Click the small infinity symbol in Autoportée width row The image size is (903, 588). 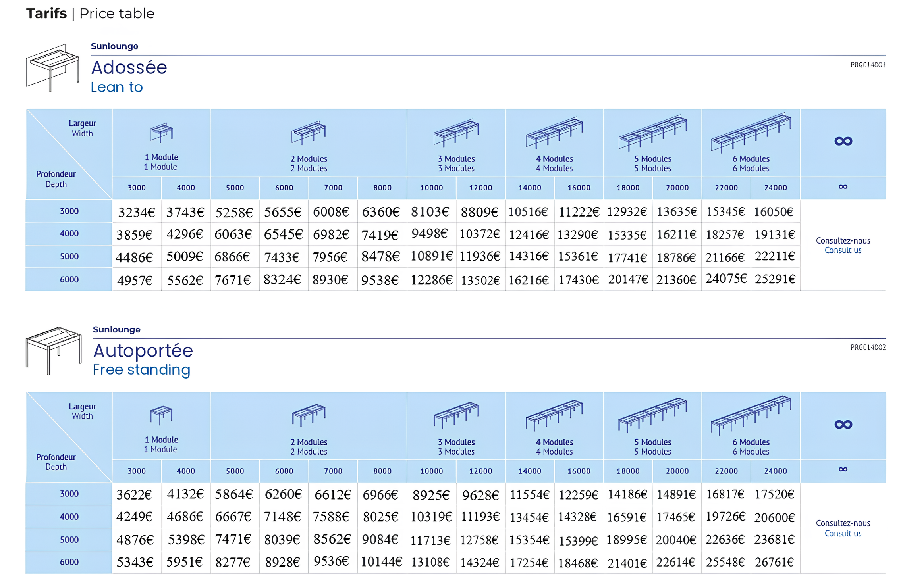pyautogui.click(x=843, y=469)
